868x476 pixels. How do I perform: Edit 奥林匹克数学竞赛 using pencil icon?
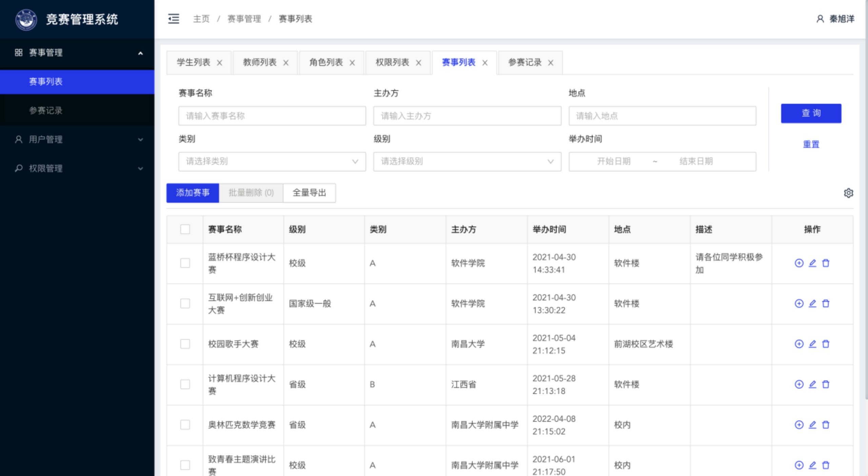click(x=812, y=424)
